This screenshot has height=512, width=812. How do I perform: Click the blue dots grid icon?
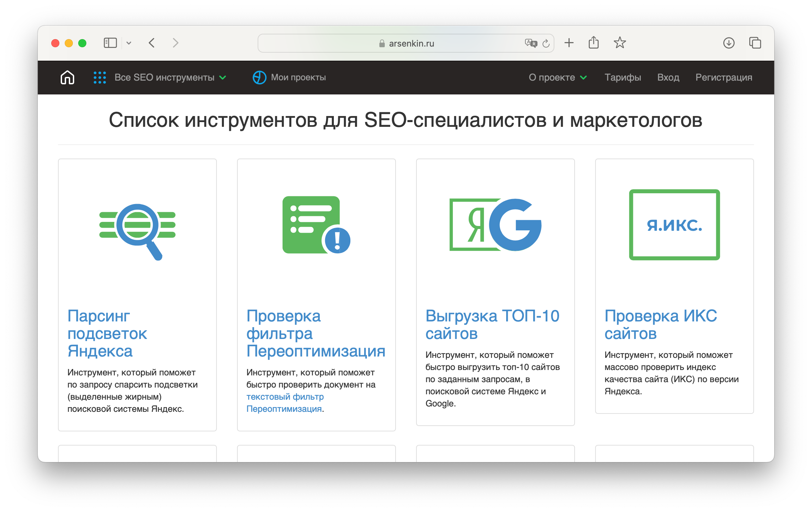point(100,77)
